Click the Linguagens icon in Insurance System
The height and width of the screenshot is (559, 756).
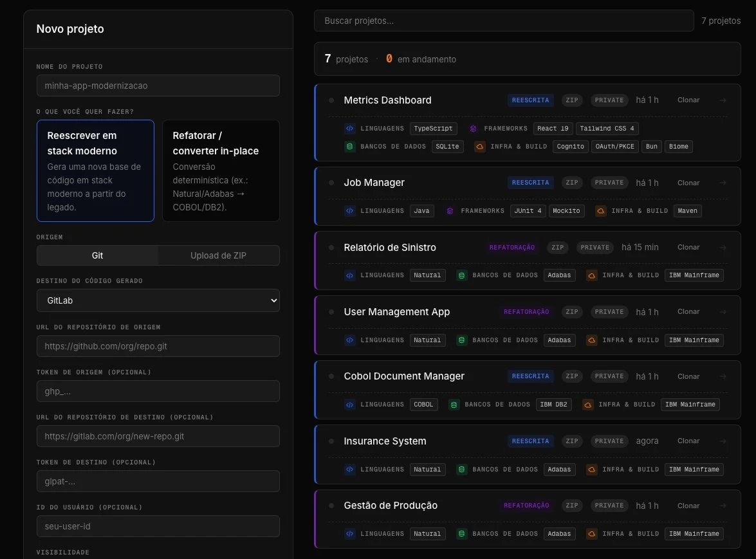[349, 470]
